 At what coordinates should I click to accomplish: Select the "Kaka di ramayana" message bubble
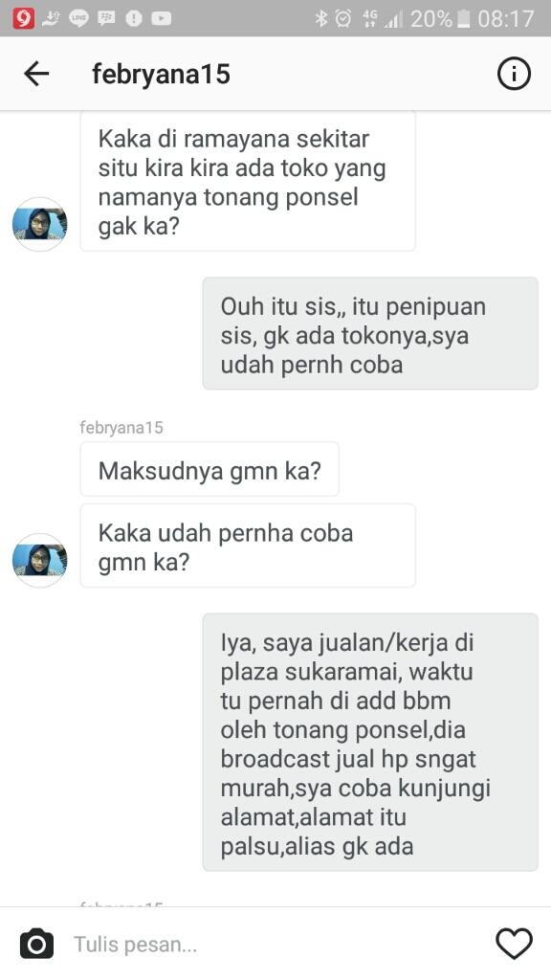pos(248,181)
